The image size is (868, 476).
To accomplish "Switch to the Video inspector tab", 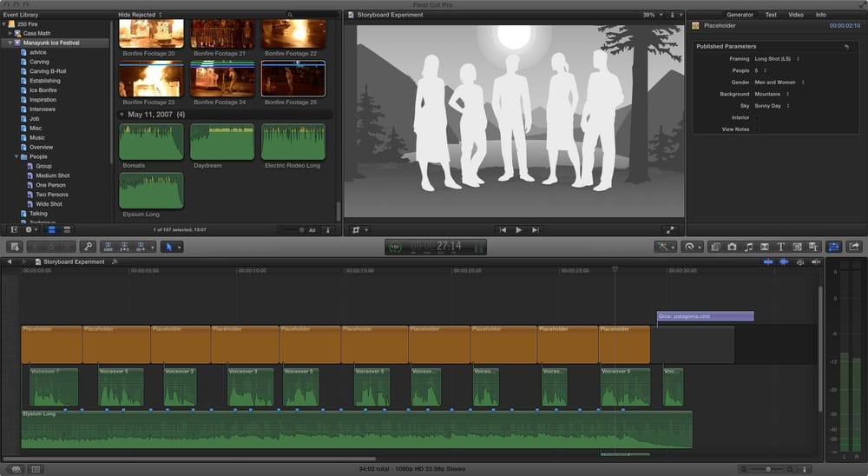I will [x=795, y=15].
